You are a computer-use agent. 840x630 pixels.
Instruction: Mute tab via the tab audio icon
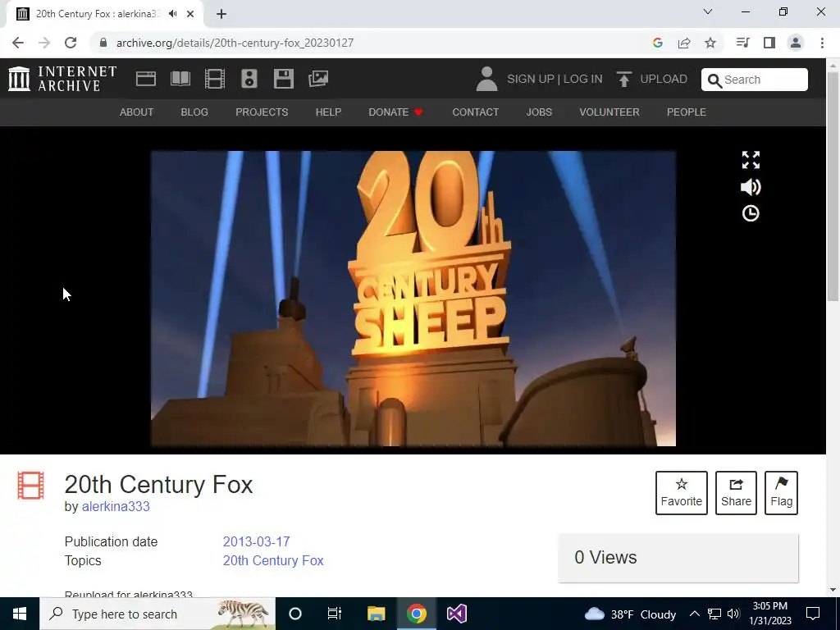click(x=172, y=14)
